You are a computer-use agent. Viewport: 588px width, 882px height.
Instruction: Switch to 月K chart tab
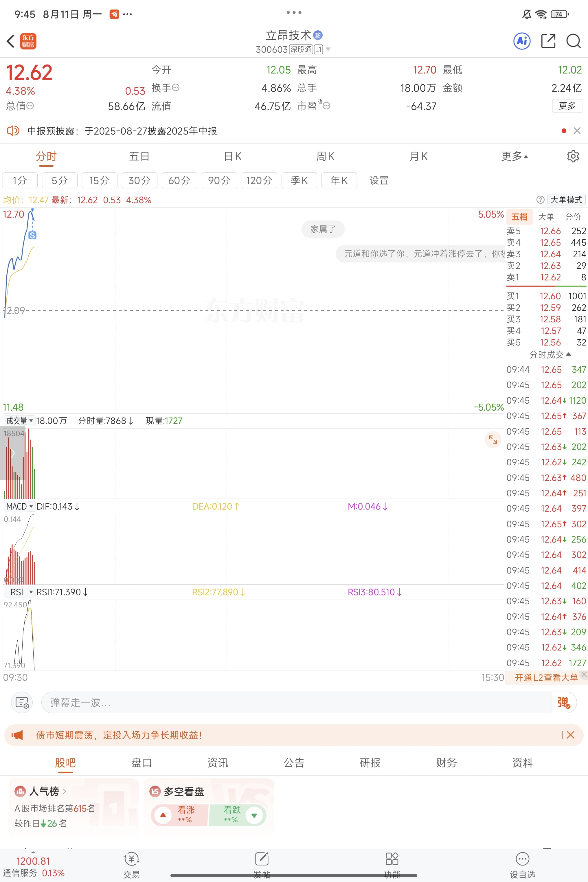point(418,156)
